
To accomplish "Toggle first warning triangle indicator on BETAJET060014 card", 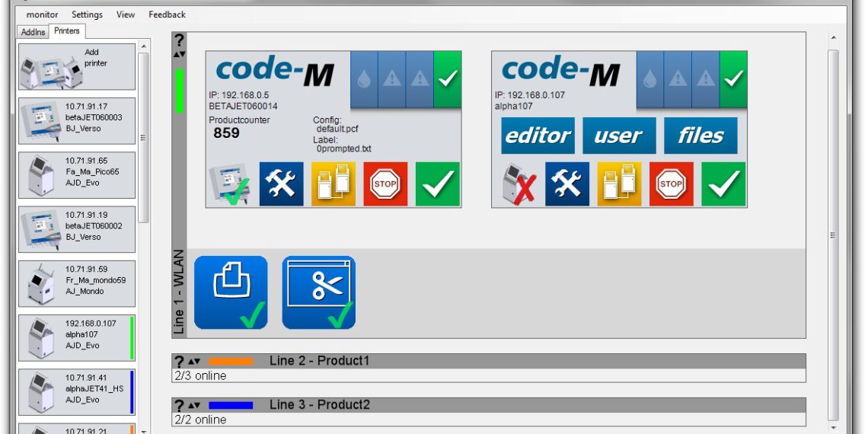I will (392, 79).
